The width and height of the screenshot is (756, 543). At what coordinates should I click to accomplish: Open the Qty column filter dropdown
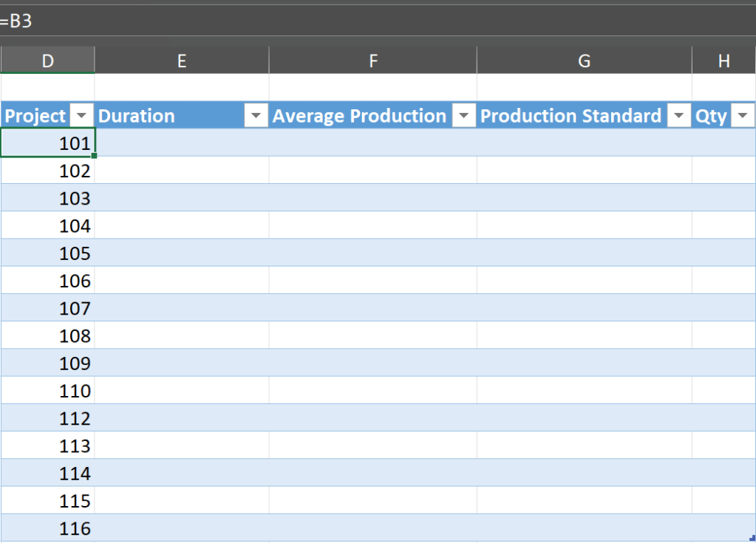(x=743, y=116)
